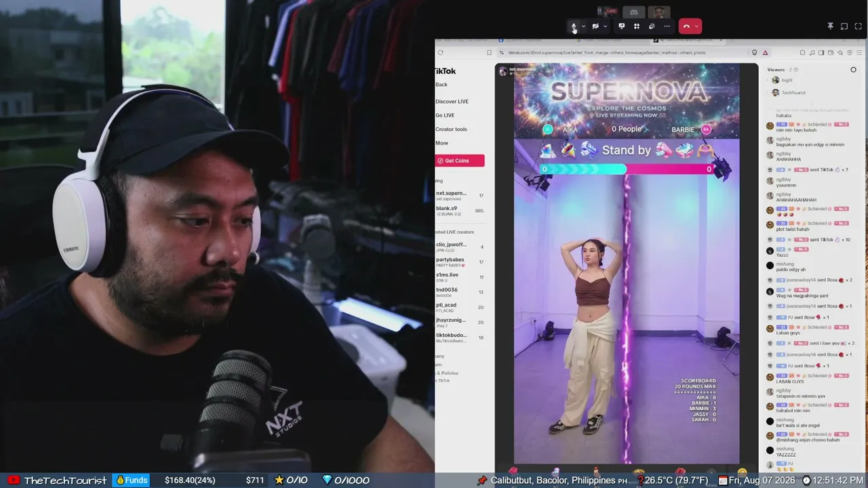Image resolution: width=868 pixels, height=488 pixels.
Task: Click chat message 'plot twist hahah'
Action: (x=793, y=229)
